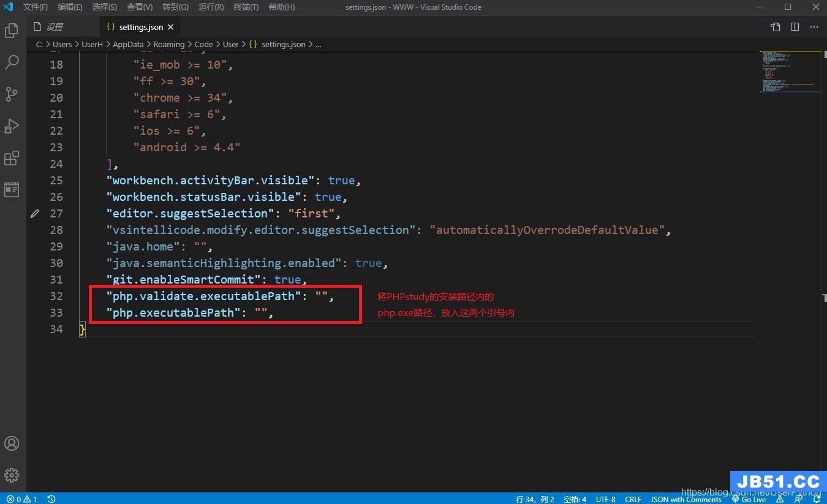Open the Extensions view
The width and height of the screenshot is (827, 504).
pos(12,158)
